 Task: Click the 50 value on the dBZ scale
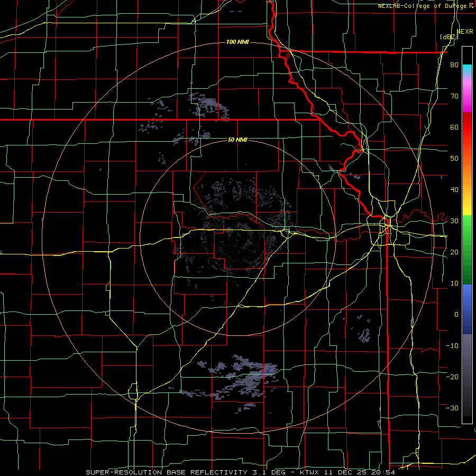(454, 159)
